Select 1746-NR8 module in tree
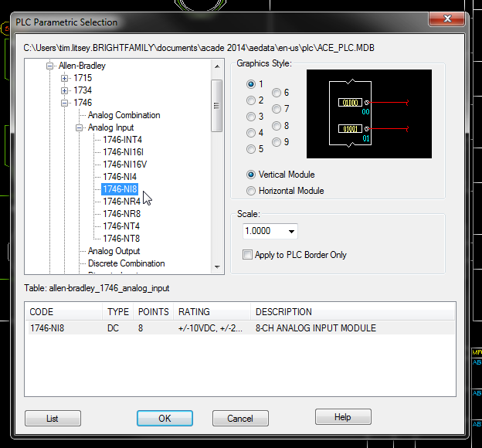Viewport: 482px width, 448px height. [x=121, y=214]
